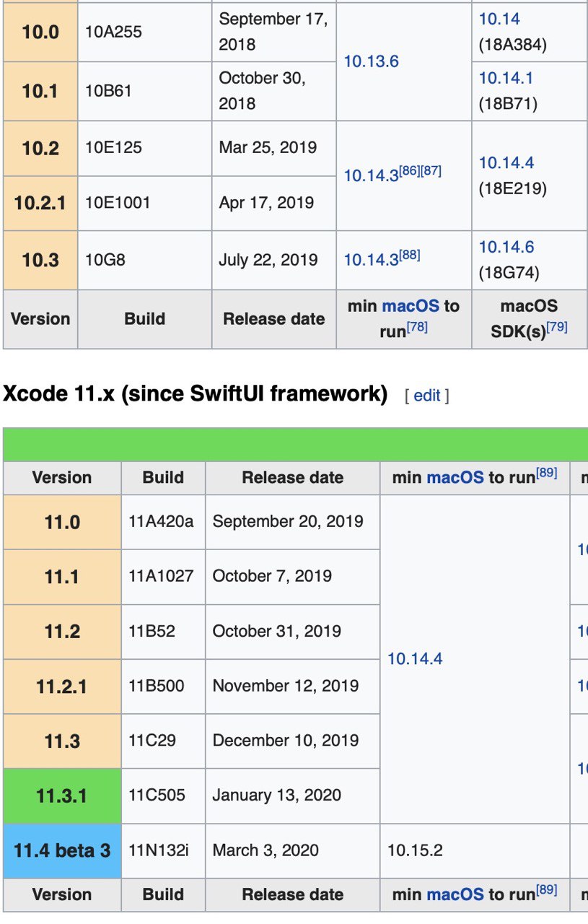Image resolution: width=588 pixels, height=924 pixels.
Task: Click the 10.14.4 SDK link with build 18E219
Action: [506, 163]
